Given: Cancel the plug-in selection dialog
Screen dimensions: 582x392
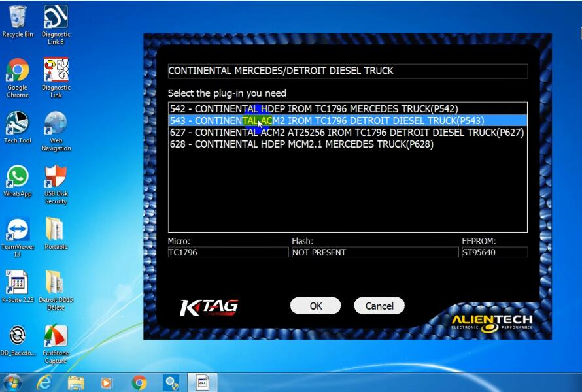Looking at the screenshot, I should [x=379, y=306].
